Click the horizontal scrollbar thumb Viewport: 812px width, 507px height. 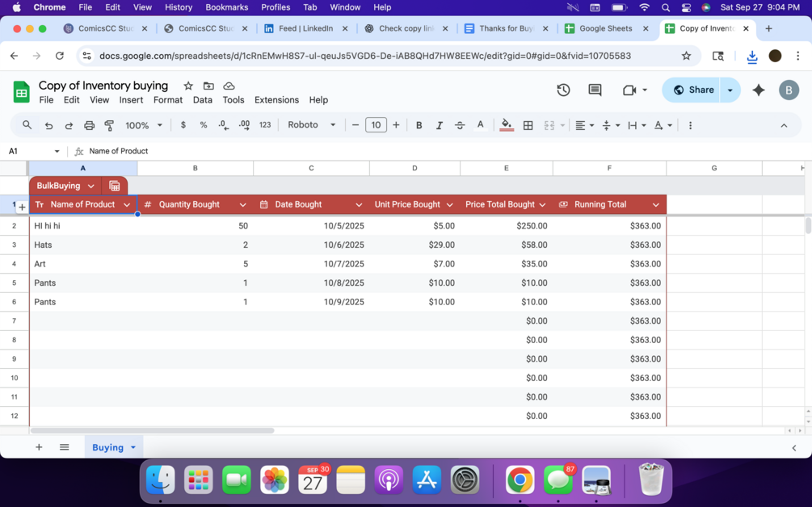pyautogui.click(x=152, y=430)
